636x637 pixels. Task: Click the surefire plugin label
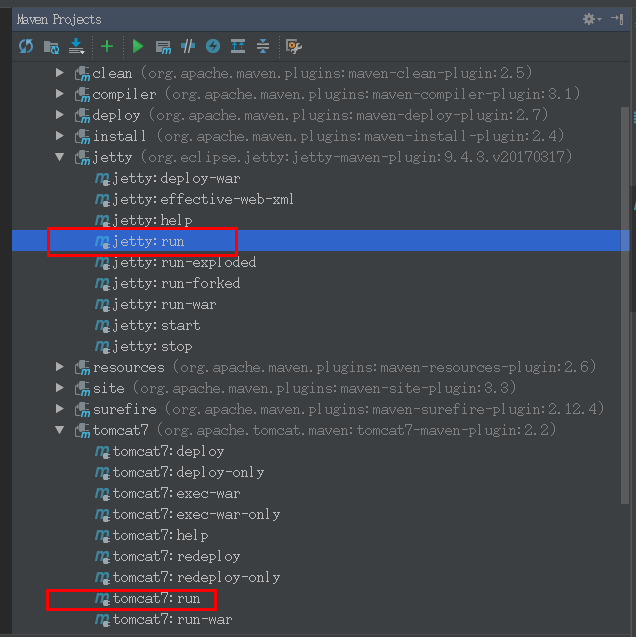pos(125,409)
